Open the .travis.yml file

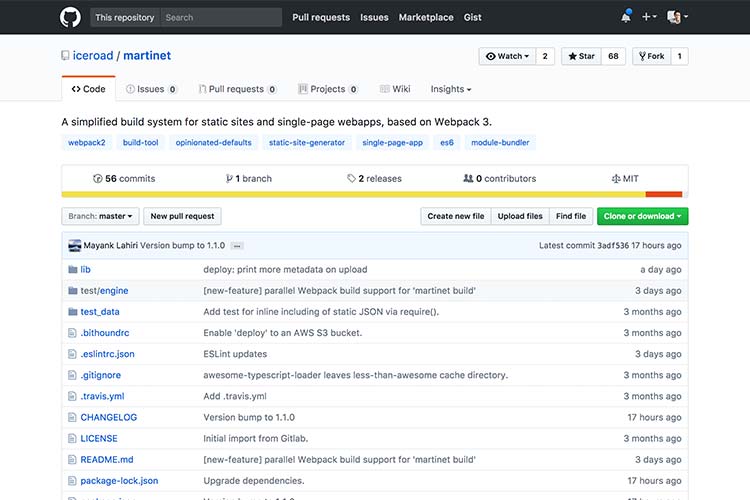(102, 396)
